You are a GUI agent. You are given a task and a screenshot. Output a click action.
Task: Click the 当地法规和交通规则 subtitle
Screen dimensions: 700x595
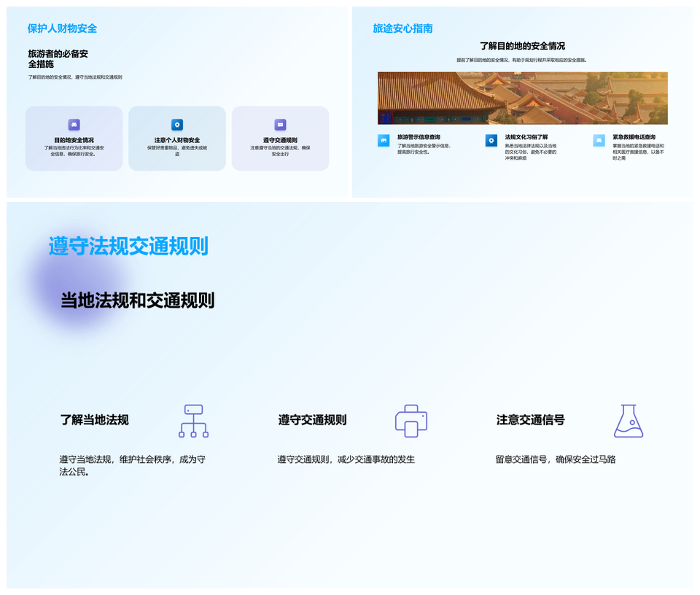(137, 300)
